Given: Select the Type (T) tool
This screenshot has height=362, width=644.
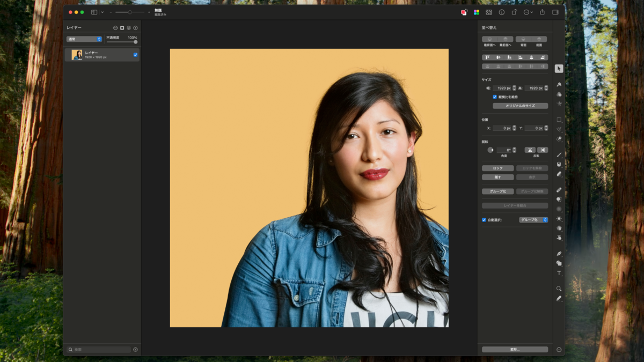Looking at the screenshot, I should coord(559,273).
